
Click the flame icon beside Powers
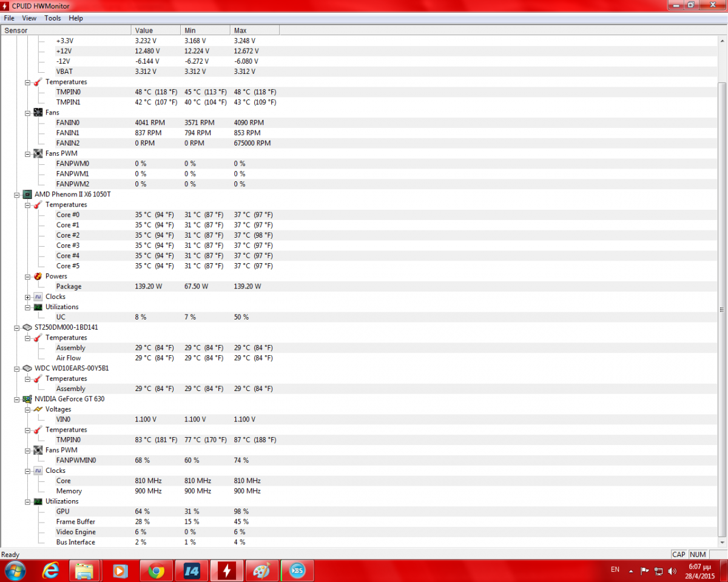(x=38, y=276)
